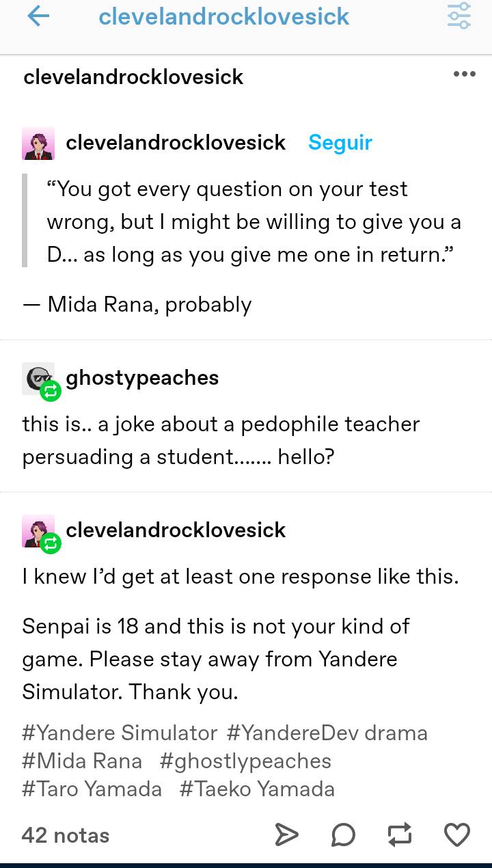
Task: Expand the notes by tapping 42 notas
Action: point(65,835)
